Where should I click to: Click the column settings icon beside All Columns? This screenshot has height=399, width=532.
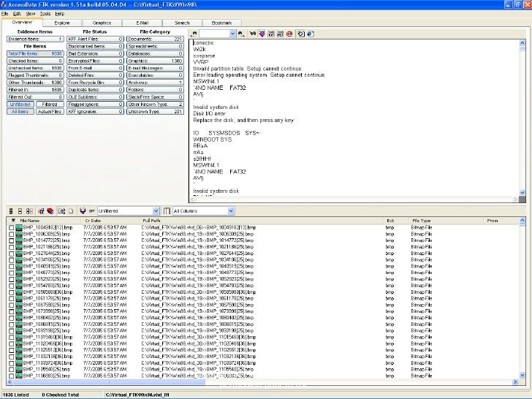(167, 211)
